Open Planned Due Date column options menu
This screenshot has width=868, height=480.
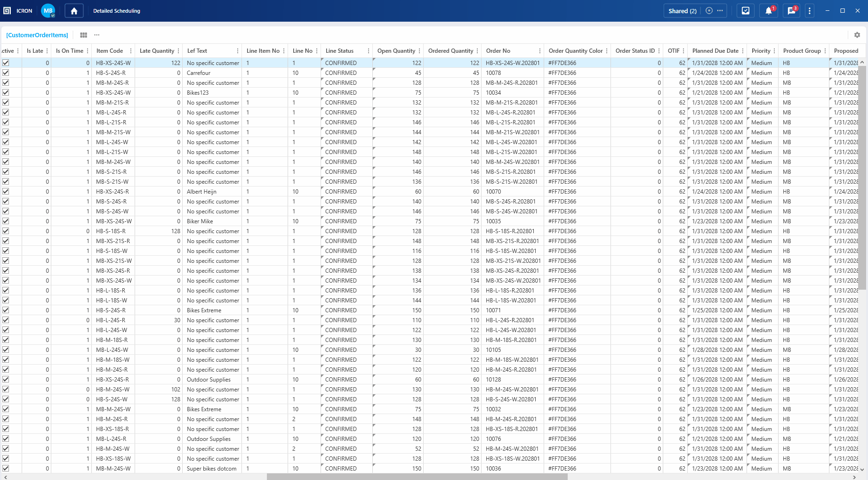[743, 51]
